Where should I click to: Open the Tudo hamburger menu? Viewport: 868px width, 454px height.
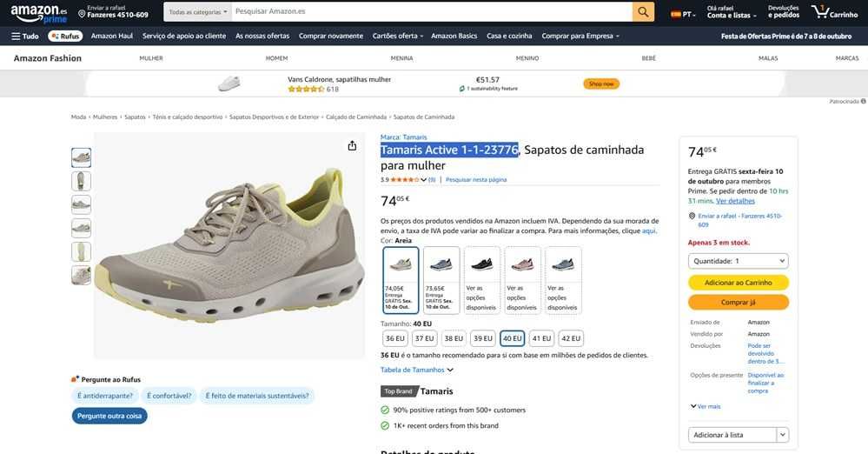(25, 36)
